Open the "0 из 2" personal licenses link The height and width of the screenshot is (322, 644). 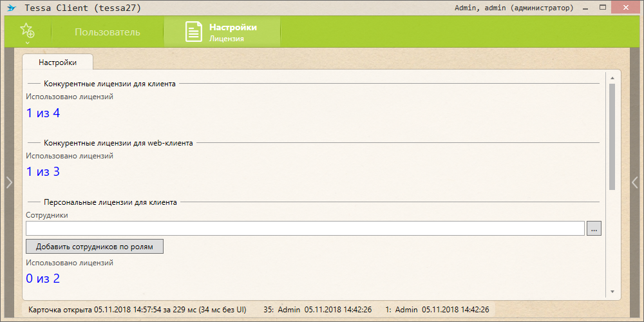(43, 279)
